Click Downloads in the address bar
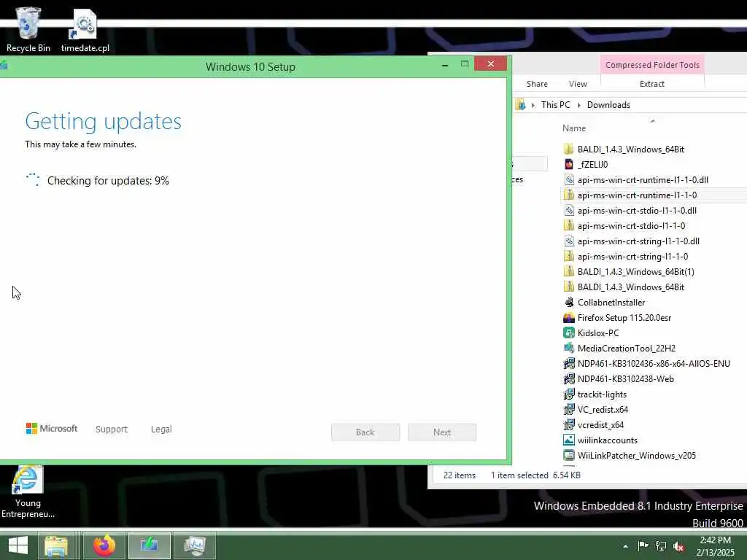This screenshot has width=747, height=560. click(x=608, y=105)
